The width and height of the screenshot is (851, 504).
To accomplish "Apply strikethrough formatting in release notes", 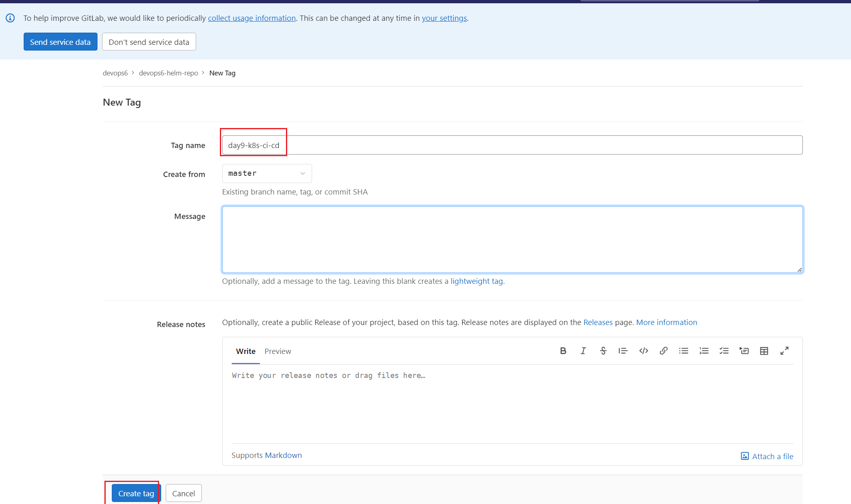I will 603,351.
